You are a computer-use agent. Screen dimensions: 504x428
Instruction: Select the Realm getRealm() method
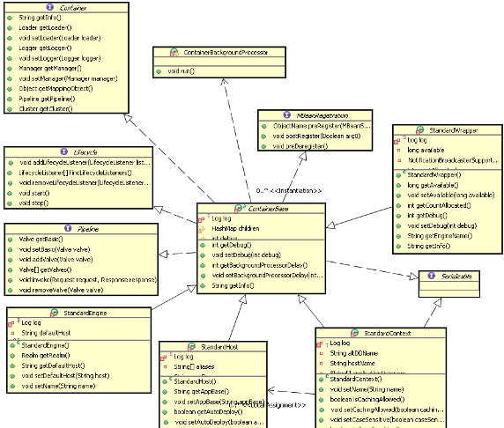[46, 356]
